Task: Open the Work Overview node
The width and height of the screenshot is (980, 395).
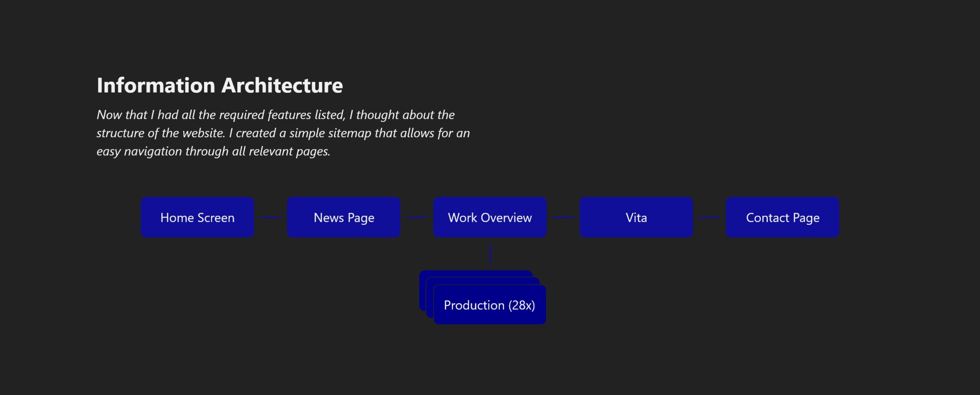Action: coord(490,217)
